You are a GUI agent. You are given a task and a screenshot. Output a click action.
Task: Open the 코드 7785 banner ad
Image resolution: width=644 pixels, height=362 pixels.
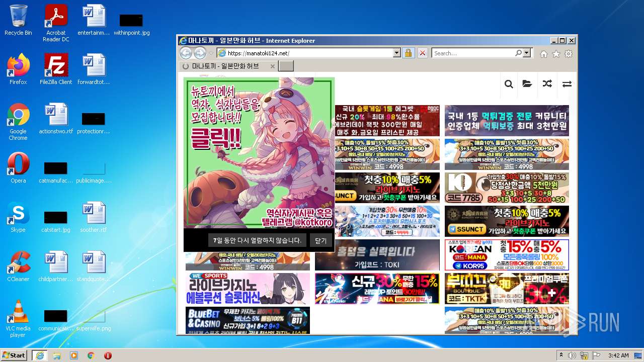pyautogui.click(x=507, y=188)
